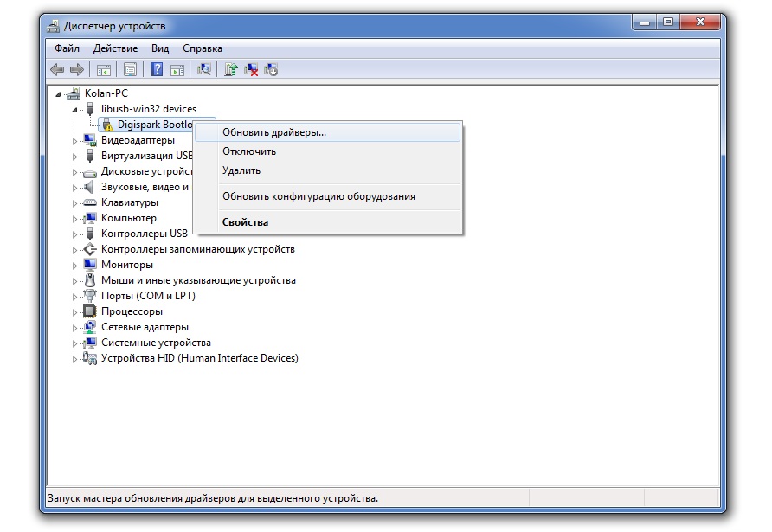Select the Устройства HID tree item
Image resolution: width=772 pixels, height=532 pixels.
199,358
